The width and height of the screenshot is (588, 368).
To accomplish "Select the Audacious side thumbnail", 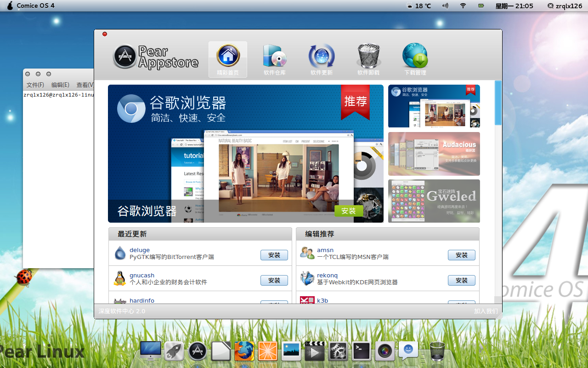I will coord(434,154).
